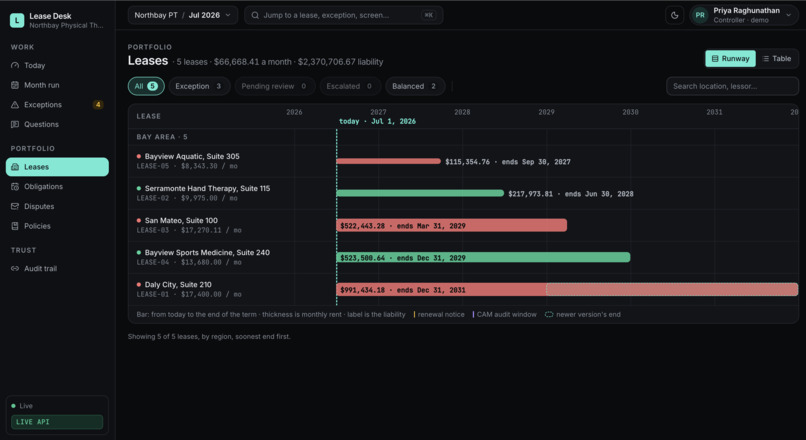Open Bayview Aquatic, Suite 305 lease

click(192, 156)
